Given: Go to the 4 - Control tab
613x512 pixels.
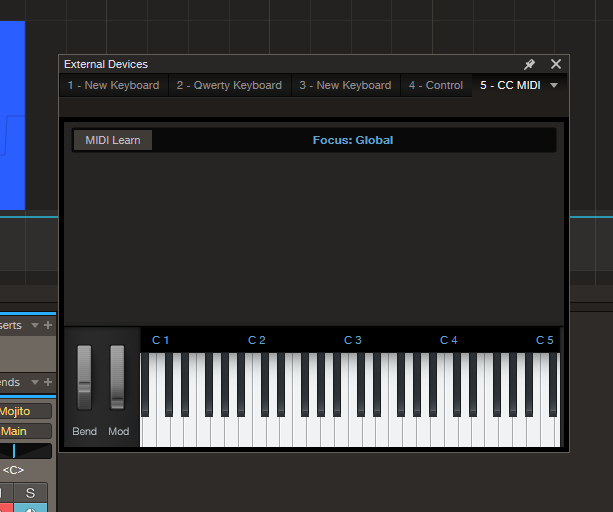Looking at the screenshot, I should [436, 85].
